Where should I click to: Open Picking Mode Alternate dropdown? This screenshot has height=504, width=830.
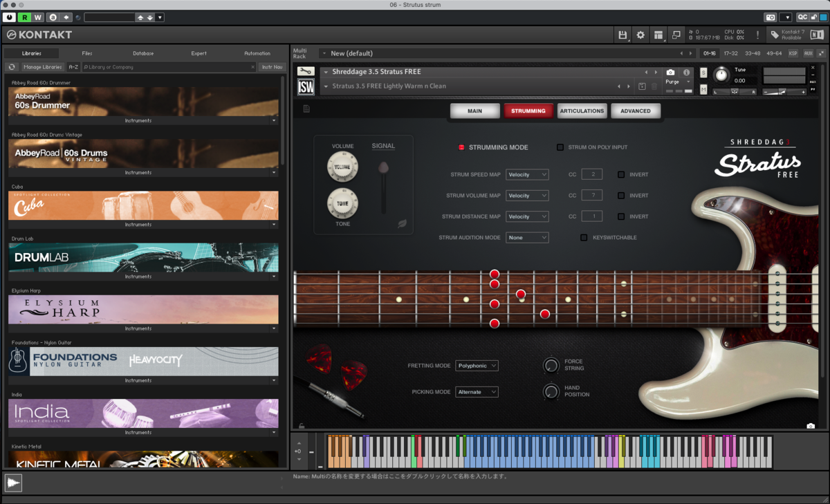click(477, 392)
